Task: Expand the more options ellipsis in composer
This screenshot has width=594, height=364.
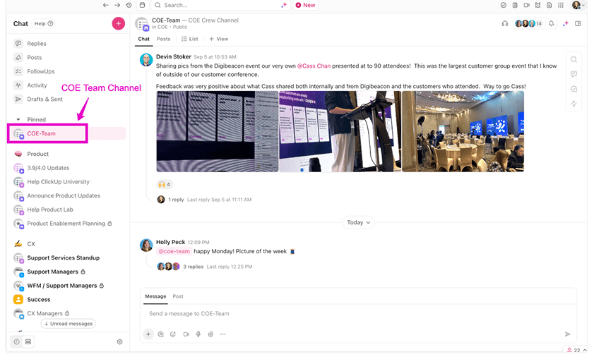Action: (222, 334)
